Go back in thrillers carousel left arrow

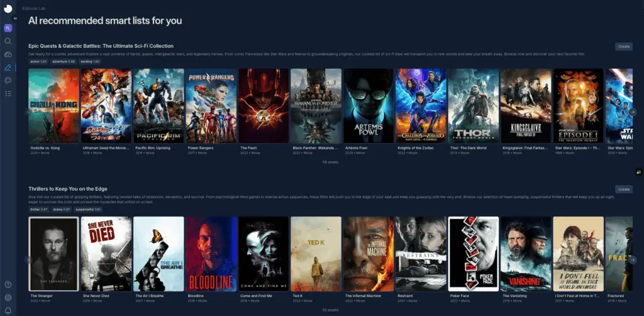[x=28, y=260]
